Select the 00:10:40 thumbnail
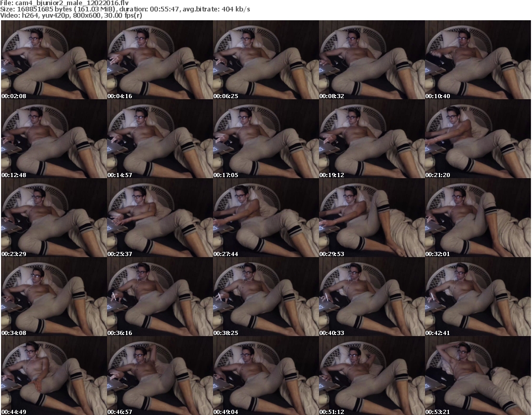This screenshot has width=532, height=415. pyautogui.click(x=478, y=60)
